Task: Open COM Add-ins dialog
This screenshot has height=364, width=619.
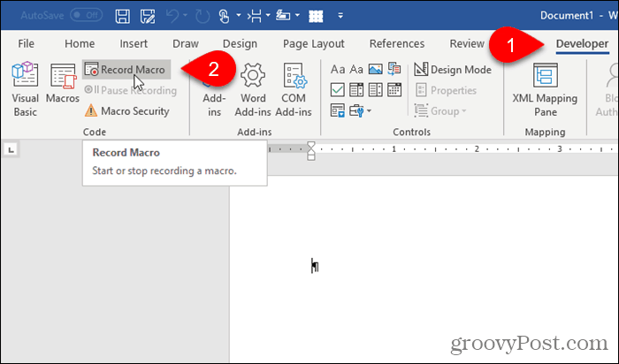Action: (x=294, y=90)
